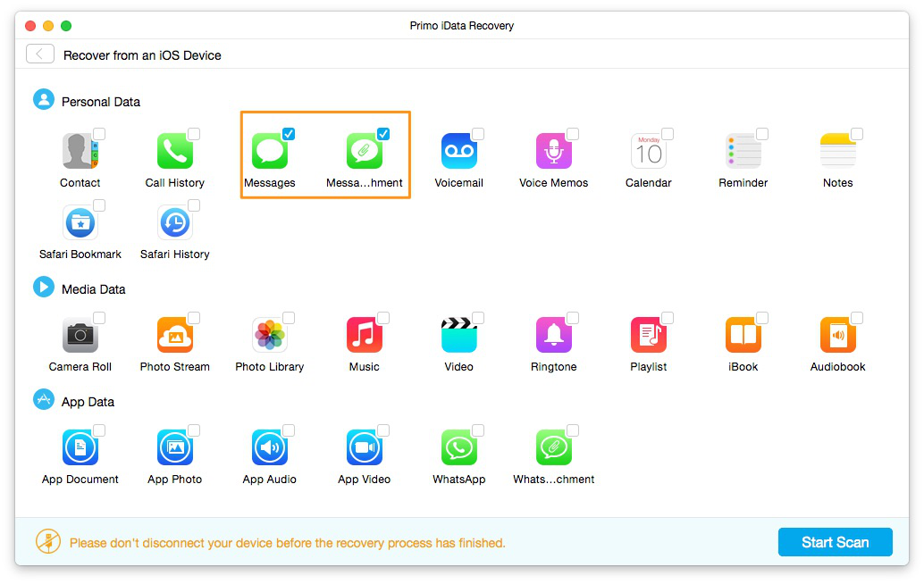Choose the App Video camera icon
The image size is (924, 584).
pos(365,447)
